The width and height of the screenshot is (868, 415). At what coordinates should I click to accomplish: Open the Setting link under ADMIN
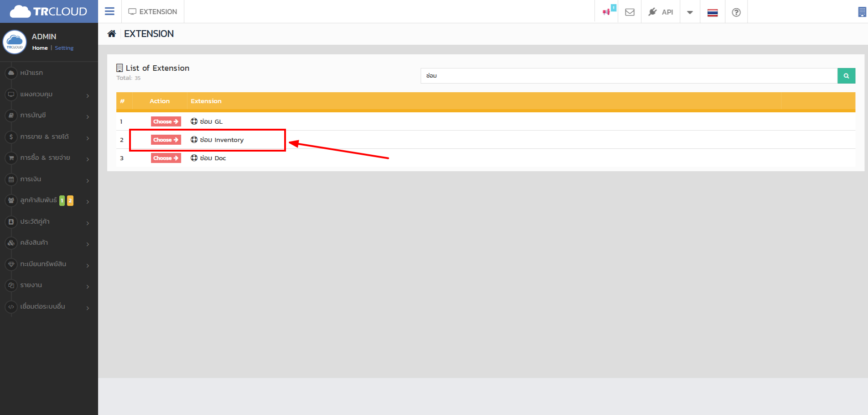tap(64, 48)
